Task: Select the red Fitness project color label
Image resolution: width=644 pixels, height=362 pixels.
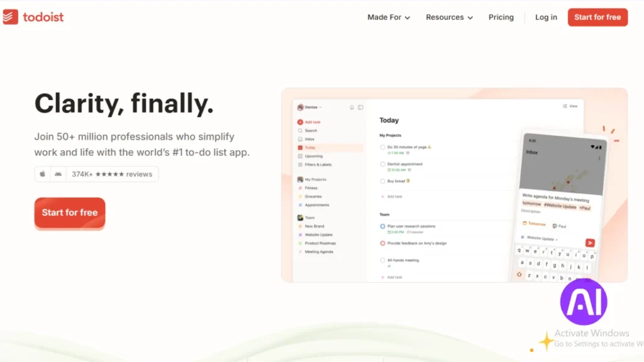Action: pos(300,188)
